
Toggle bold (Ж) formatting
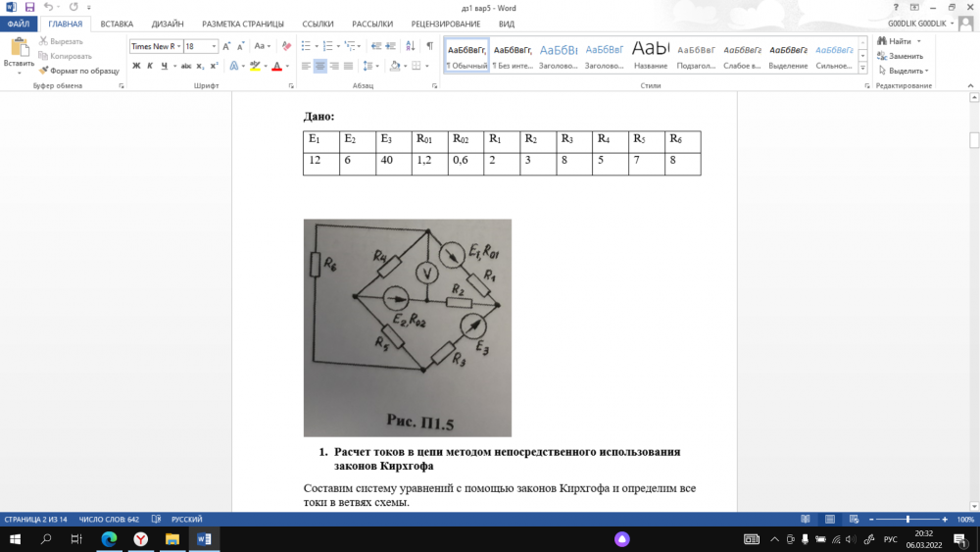[136, 66]
